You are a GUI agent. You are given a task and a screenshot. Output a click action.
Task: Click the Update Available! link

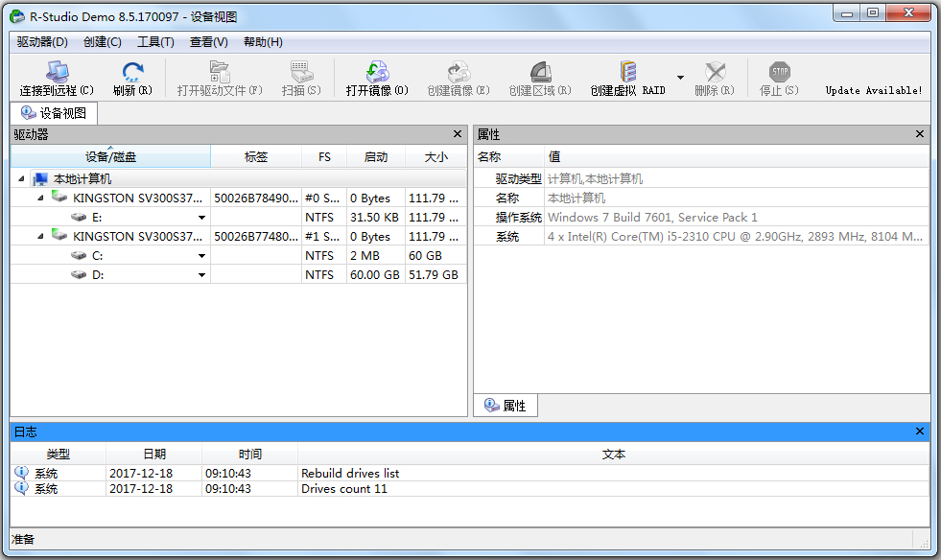point(874,91)
